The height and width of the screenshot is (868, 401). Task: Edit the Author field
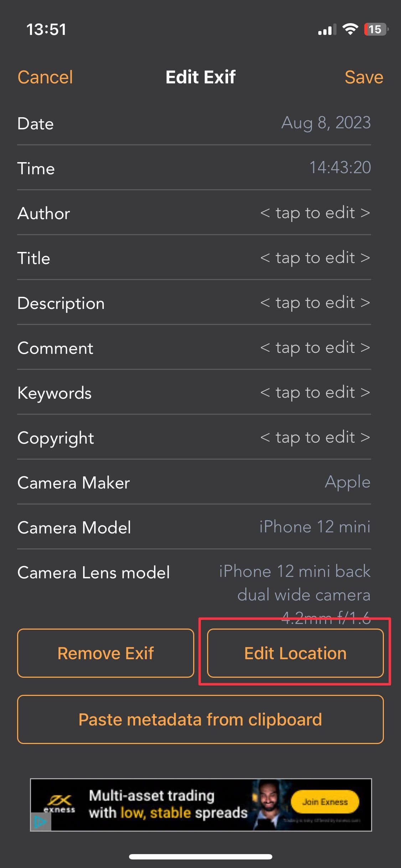(315, 213)
